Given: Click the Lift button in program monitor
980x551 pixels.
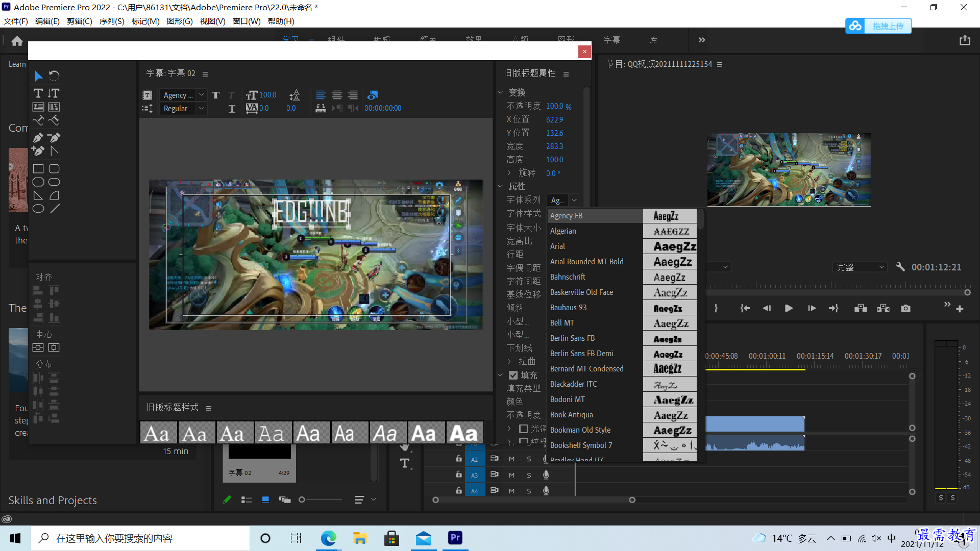Looking at the screenshot, I should [x=861, y=308].
